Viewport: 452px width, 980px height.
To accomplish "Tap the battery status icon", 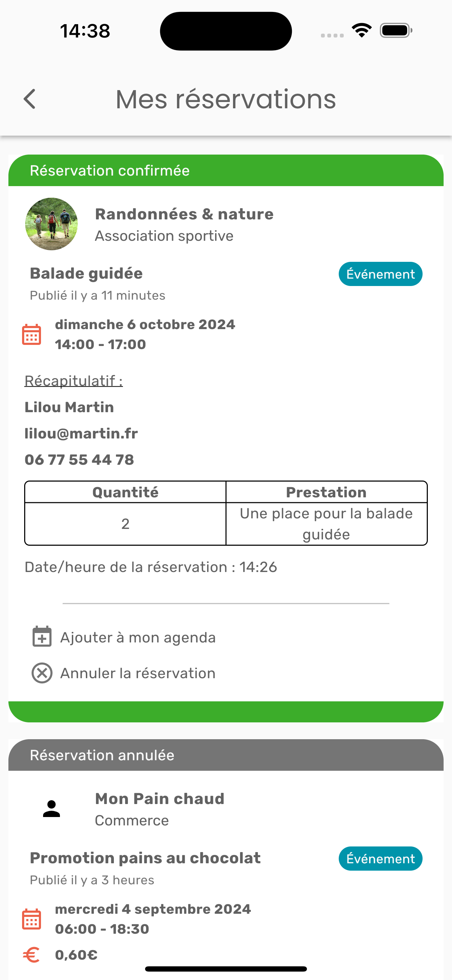I will pos(396,30).
